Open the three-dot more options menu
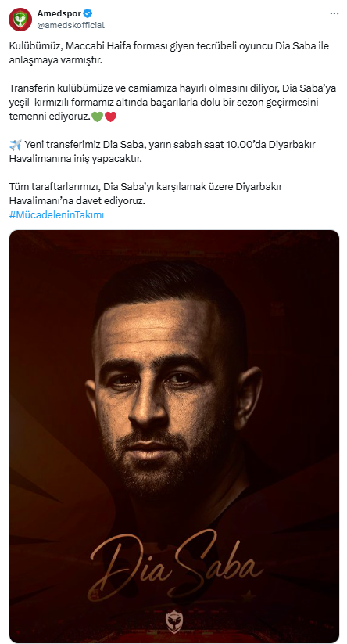 pos(334,13)
